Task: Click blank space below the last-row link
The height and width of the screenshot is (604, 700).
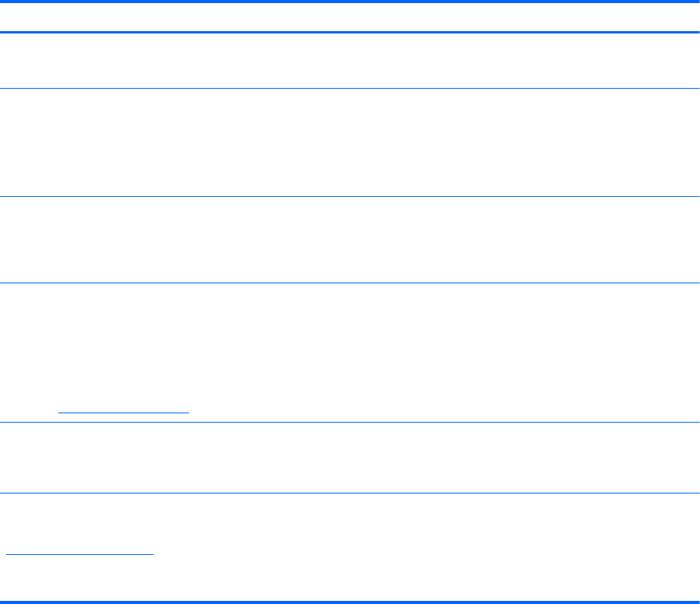Action: pyautogui.click(x=349, y=578)
